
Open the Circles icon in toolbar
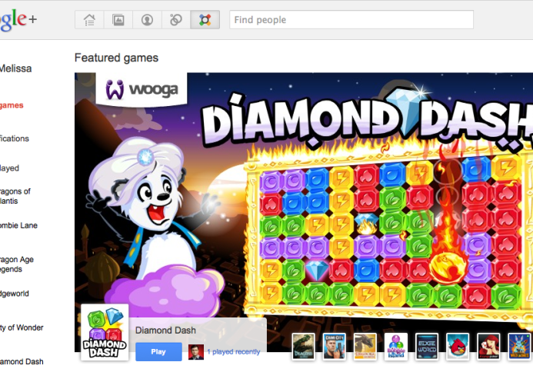coord(175,20)
